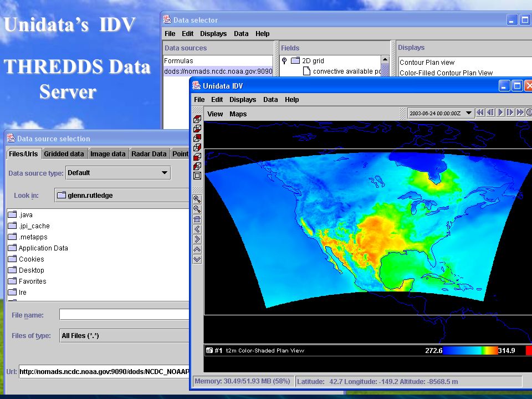Image resolution: width=532 pixels, height=399 pixels.
Task: Click the #1 t2m Color-Shaded Plan View label
Action: click(x=259, y=350)
